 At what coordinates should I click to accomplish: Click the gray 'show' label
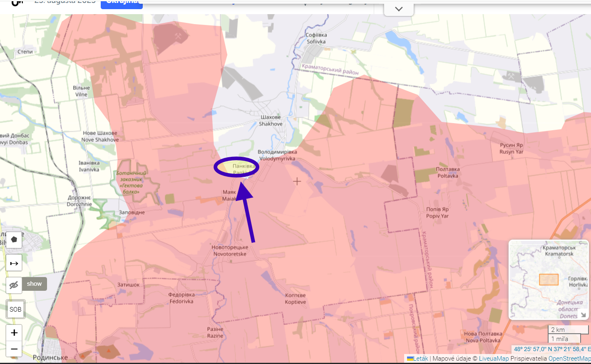point(34,284)
